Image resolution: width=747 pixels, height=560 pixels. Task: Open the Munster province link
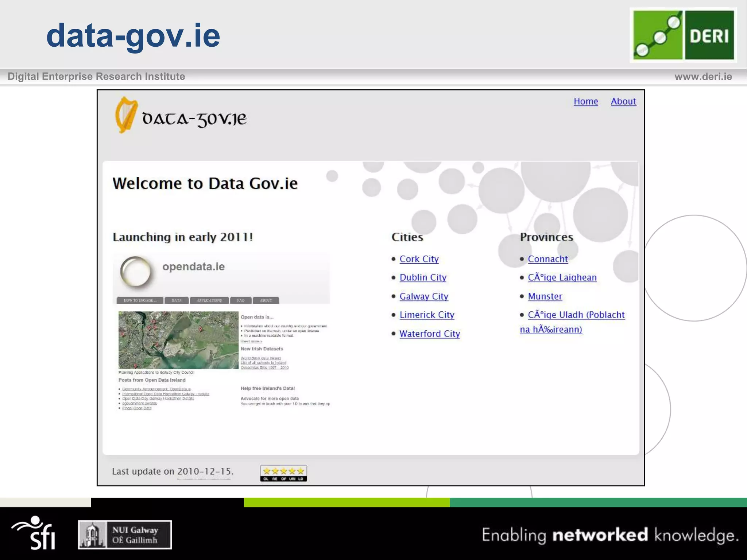coord(545,296)
